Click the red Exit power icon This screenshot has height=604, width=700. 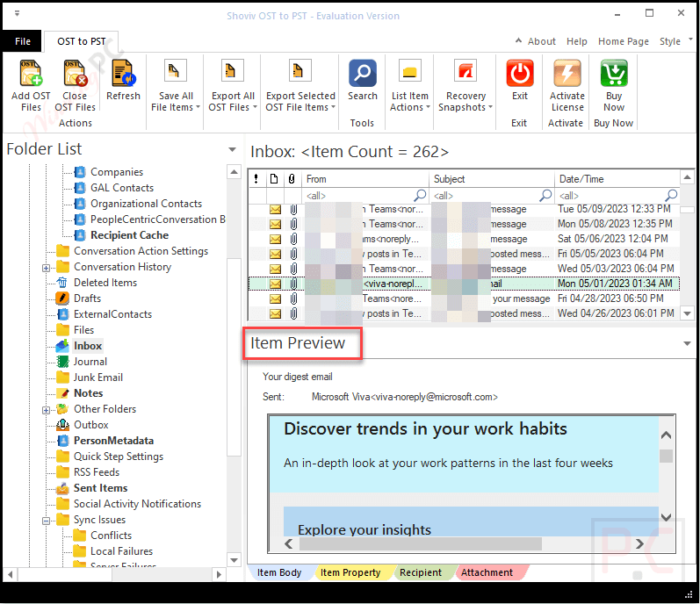(x=520, y=73)
